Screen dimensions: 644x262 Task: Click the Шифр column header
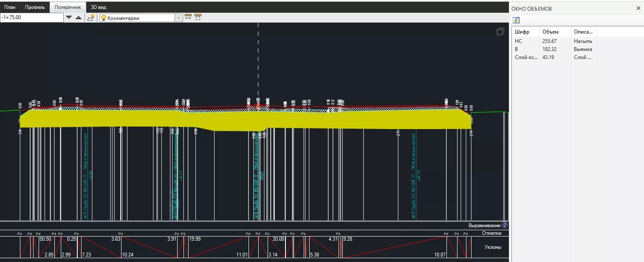[525, 32]
